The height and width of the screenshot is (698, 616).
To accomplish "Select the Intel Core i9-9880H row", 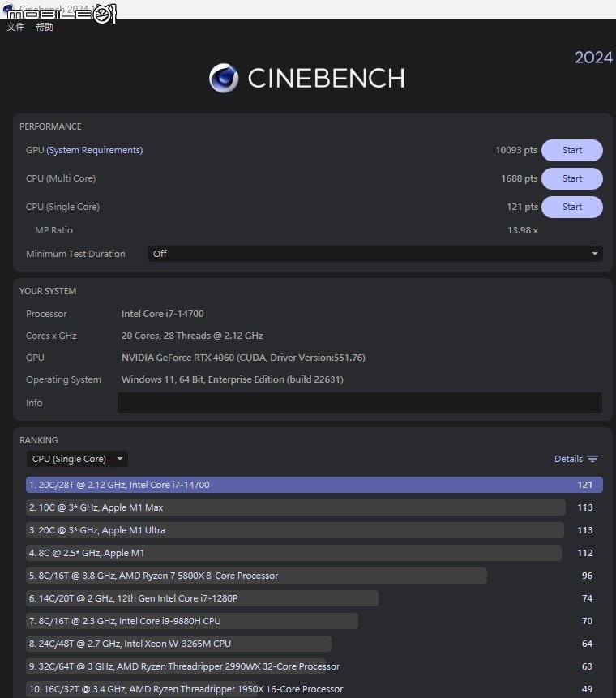I will (314, 621).
